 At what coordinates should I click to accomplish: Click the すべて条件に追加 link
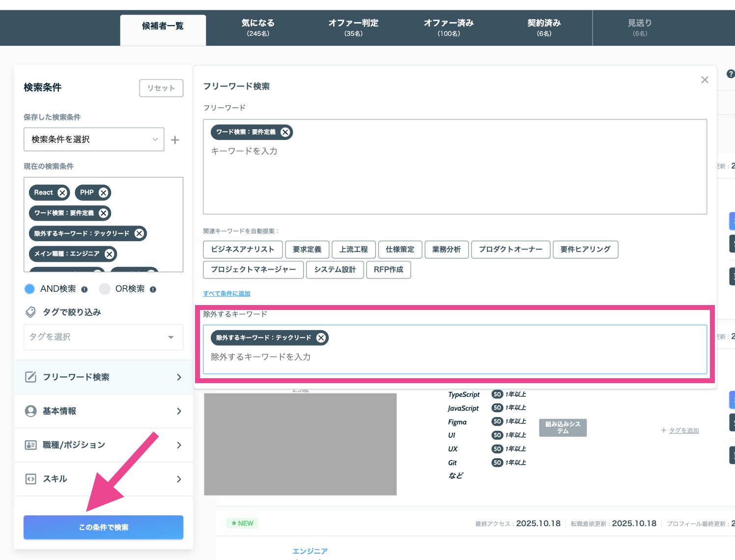[x=226, y=293]
